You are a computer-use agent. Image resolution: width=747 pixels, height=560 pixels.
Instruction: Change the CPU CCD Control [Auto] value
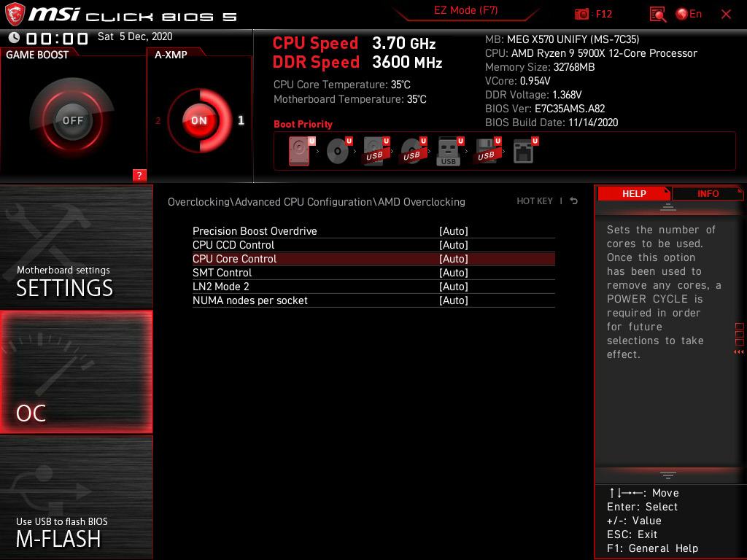tap(454, 245)
